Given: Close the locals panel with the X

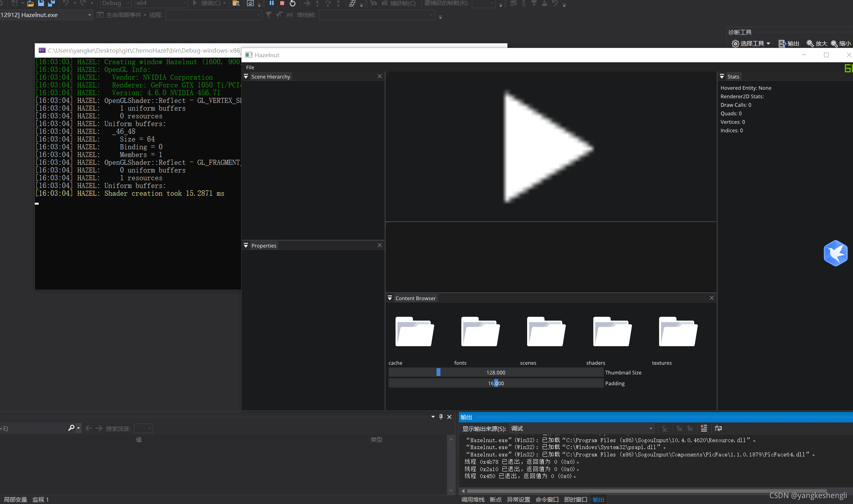Looking at the screenshot, I should 449,417.
